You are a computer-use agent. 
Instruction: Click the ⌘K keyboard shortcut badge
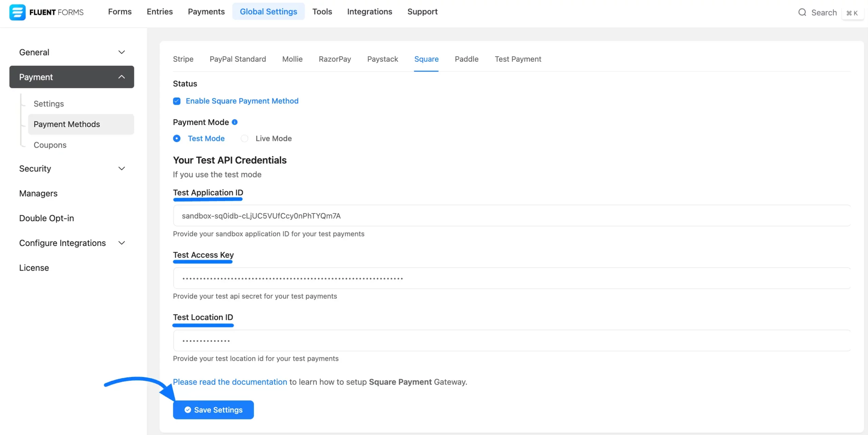pos(852,13)
